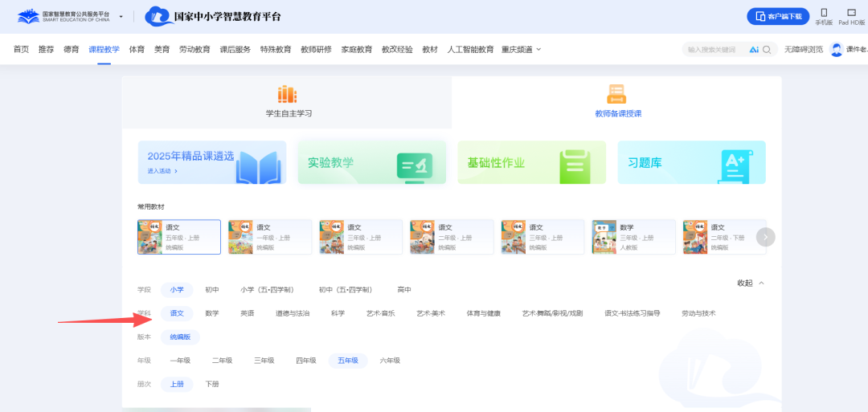Open the 体育 menu item

click(x=137, y=49)
